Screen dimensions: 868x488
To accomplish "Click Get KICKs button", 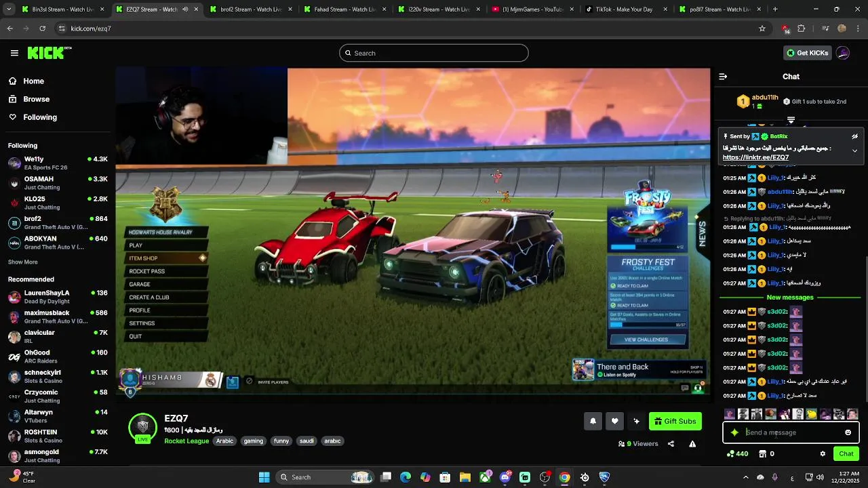I will coord(807,53).
